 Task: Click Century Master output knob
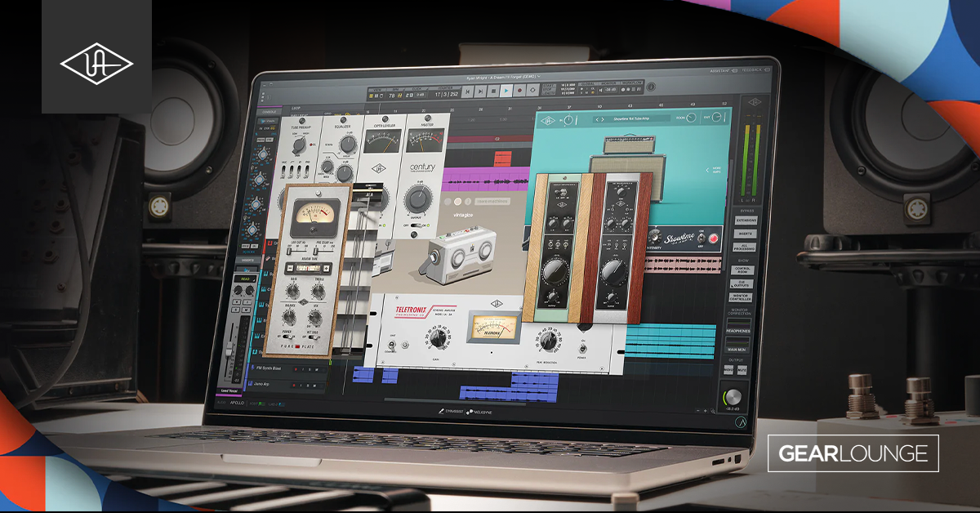[x=419, y=199]
